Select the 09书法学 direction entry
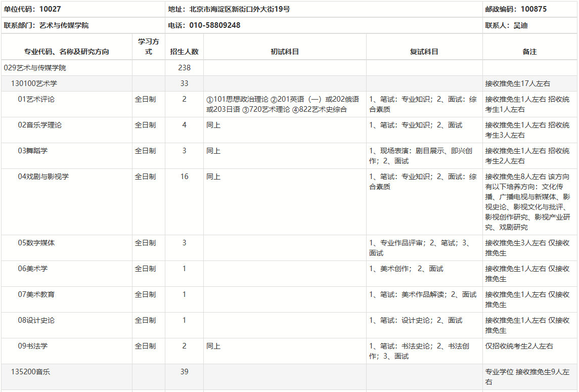 [x=33, y=346]
